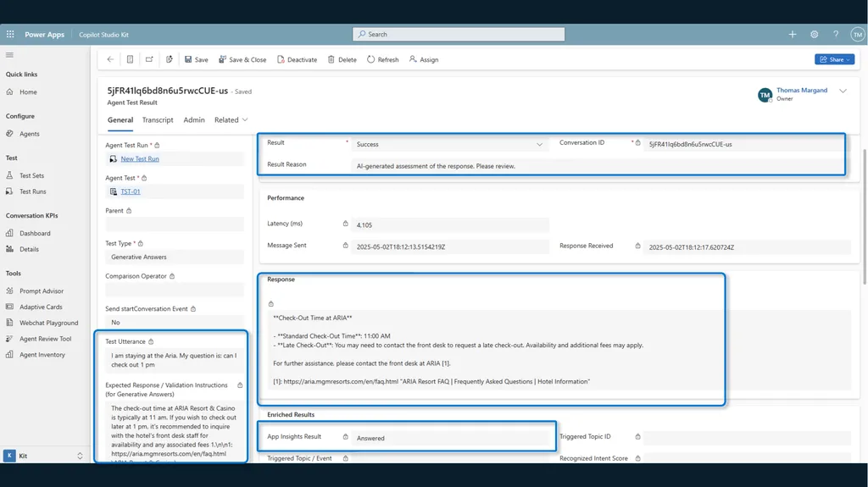This screenshot has width=868, height=487.
Task: Click the Response Received timestamp field
Action: click(747, 246)
